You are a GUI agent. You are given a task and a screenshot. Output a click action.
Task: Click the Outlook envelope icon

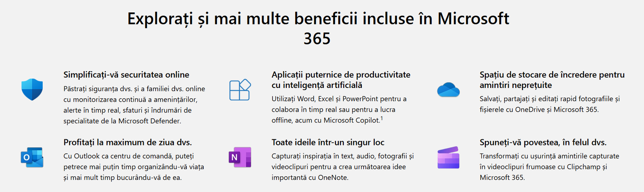pos(32,157)
